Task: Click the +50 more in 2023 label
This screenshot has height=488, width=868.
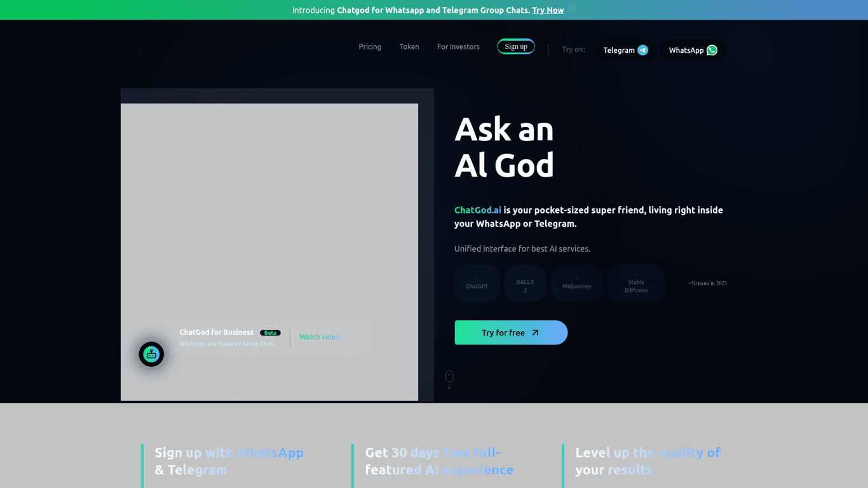Action: point(707,283)
